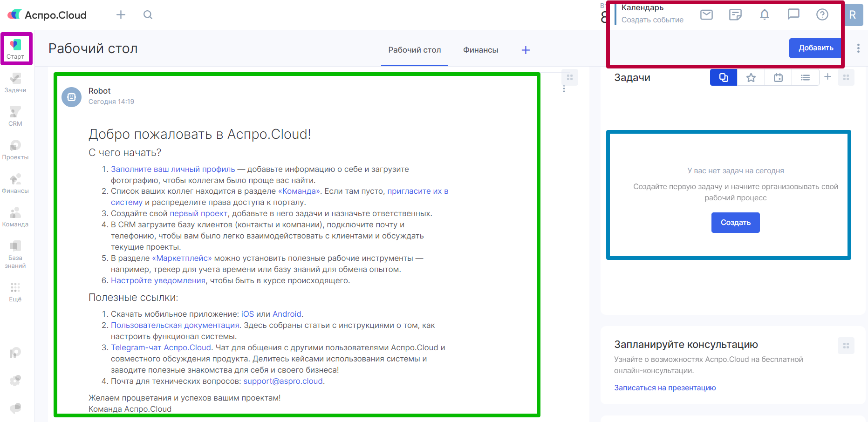Open the «Маркетплейс» link

[182, 258]
